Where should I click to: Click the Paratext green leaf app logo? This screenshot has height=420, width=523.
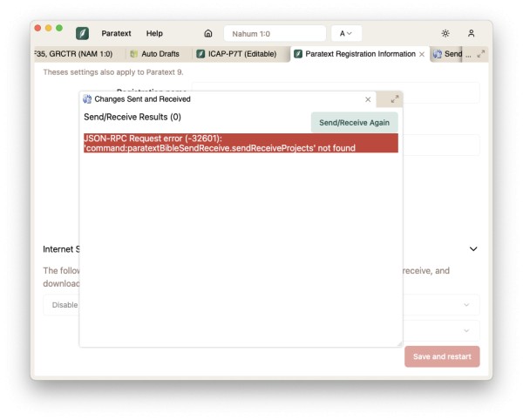click(83, 33)
